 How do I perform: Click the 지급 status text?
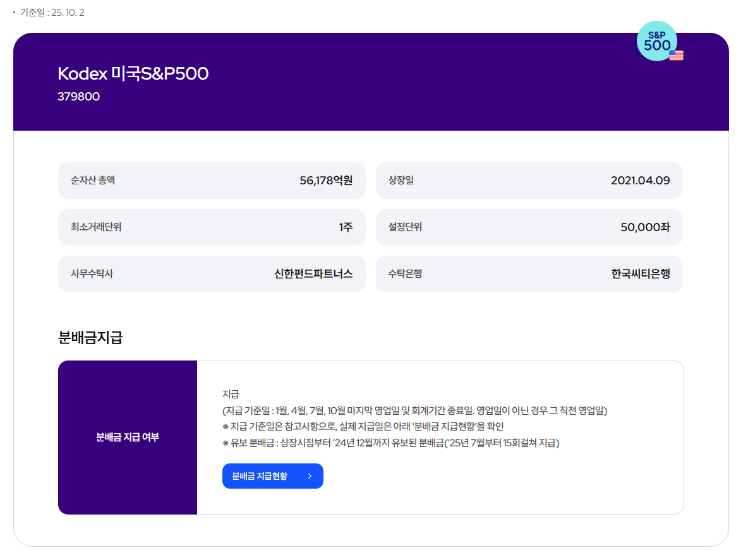[x=231, y=394]
